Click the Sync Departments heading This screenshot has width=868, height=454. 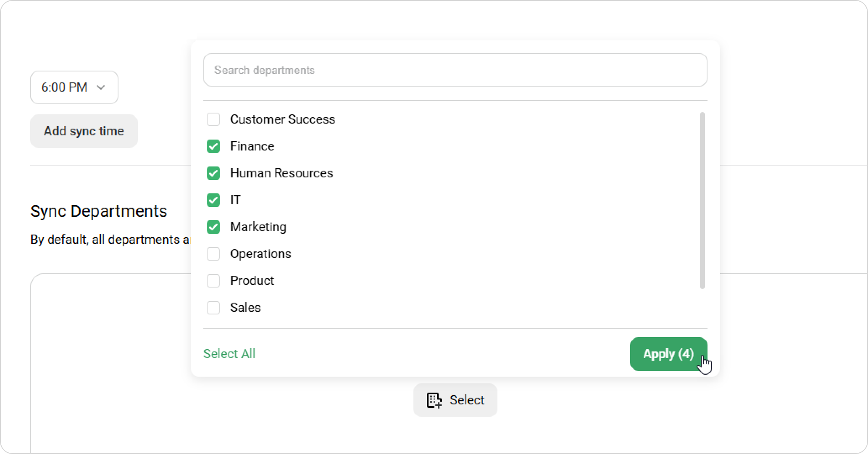tap(99, 211)
